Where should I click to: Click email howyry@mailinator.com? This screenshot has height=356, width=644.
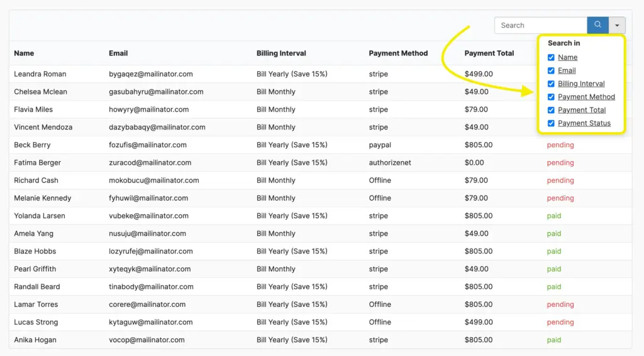pos(148,109)
